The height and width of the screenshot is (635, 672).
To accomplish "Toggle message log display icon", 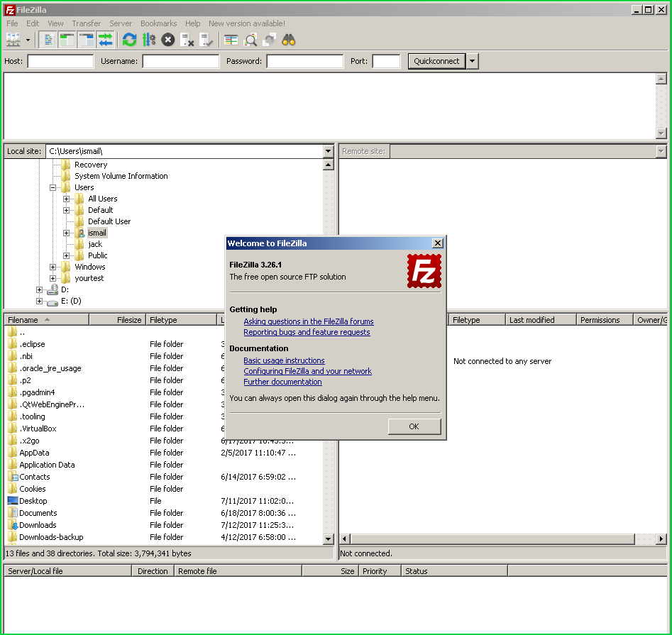I will click(x=48, y=40).
